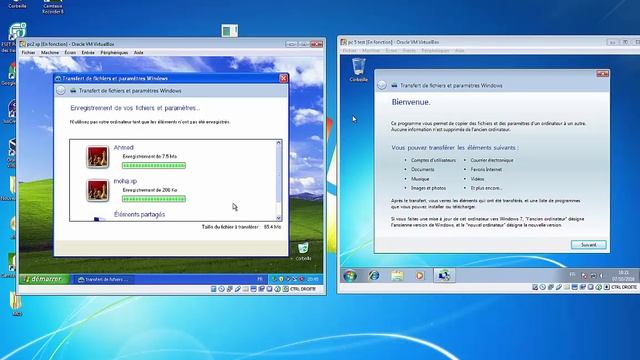
Task: Close the XP Transfert de fichiers dialog
Action: click(283, 78)
